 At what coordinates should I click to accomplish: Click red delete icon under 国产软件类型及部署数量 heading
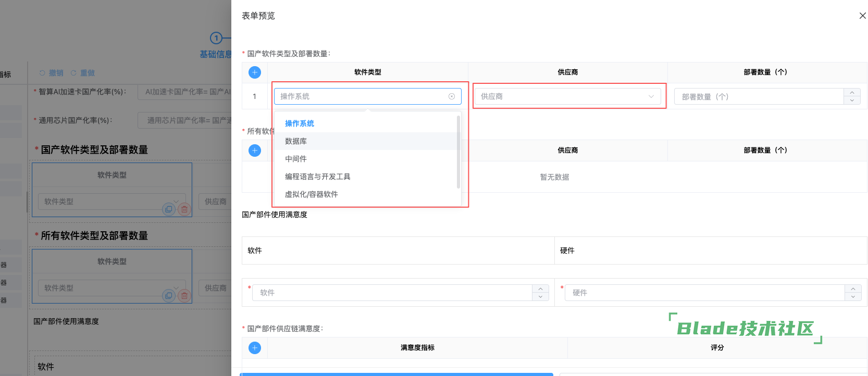(x=184, y=209)
